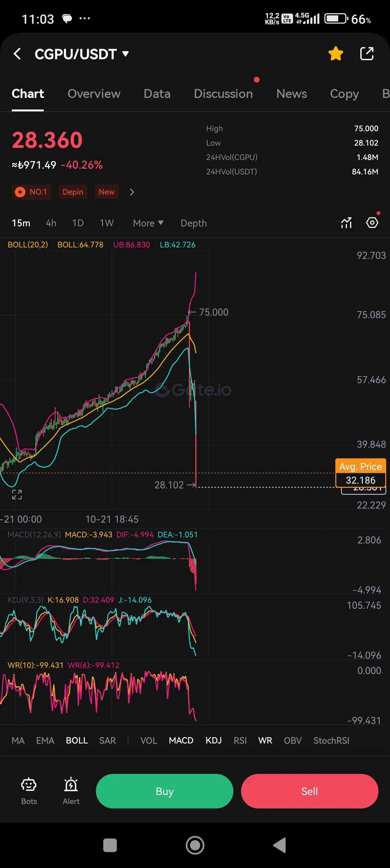Expand tags with right chevron
Screen dimensions: 390x868
132,192
